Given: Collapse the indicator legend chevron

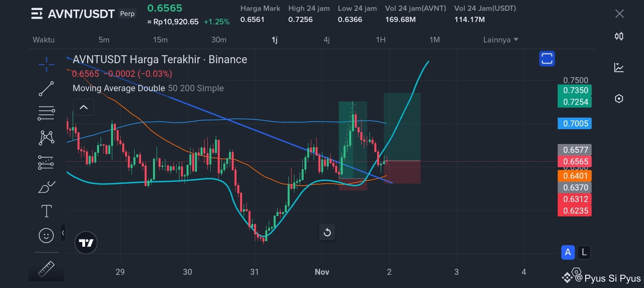Looking at the screenshot, I should [x=83, y=107].
